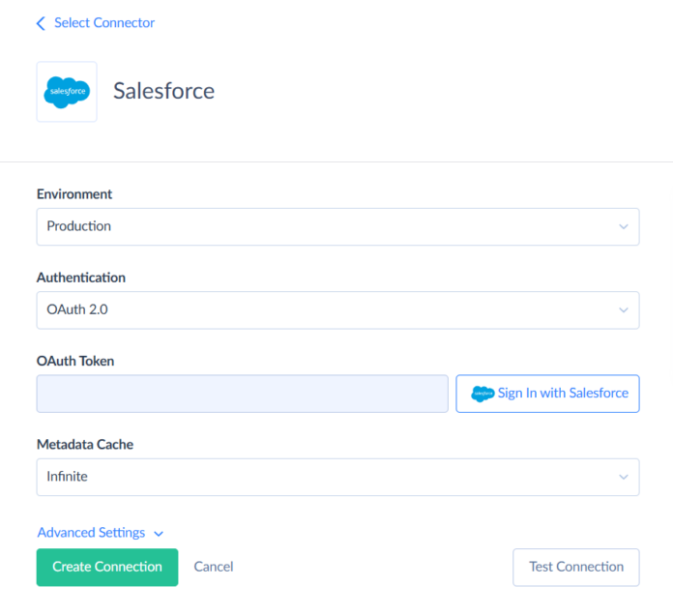The width and height of the screenshot is (673, 616).
Task: Run Test Connection
Action: tap(575, 567)
